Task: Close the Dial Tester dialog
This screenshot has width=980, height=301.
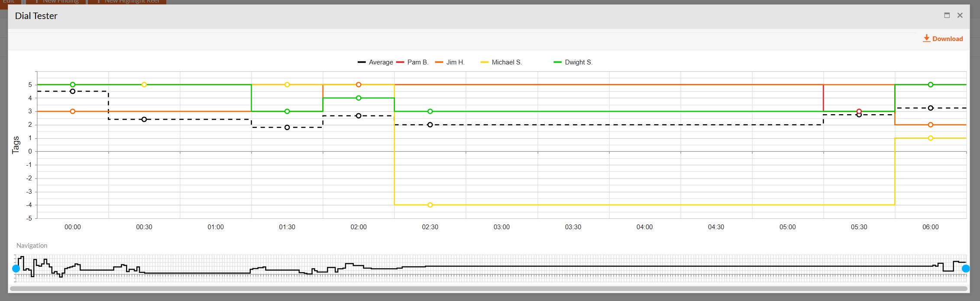Action: coord(960,15)
